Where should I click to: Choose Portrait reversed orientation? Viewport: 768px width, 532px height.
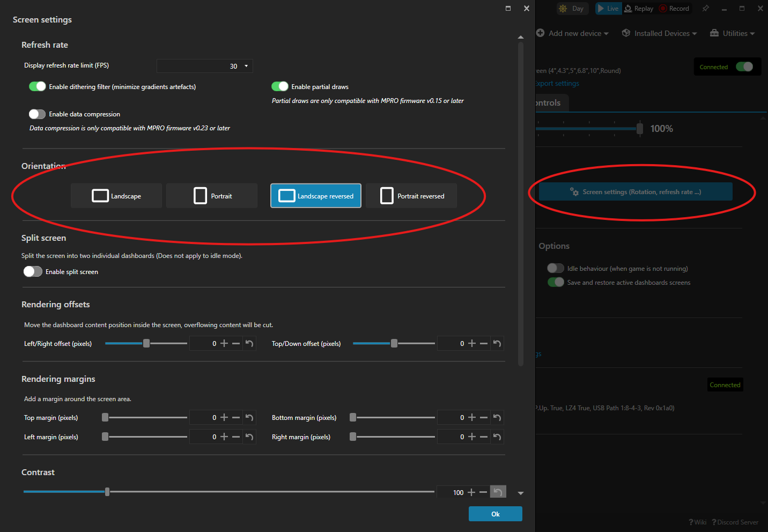pyautogui.click(x=411, y=196)
